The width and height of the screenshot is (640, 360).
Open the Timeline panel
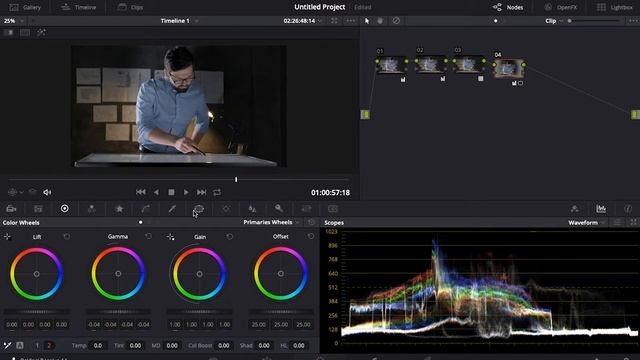tap(78, 7)
